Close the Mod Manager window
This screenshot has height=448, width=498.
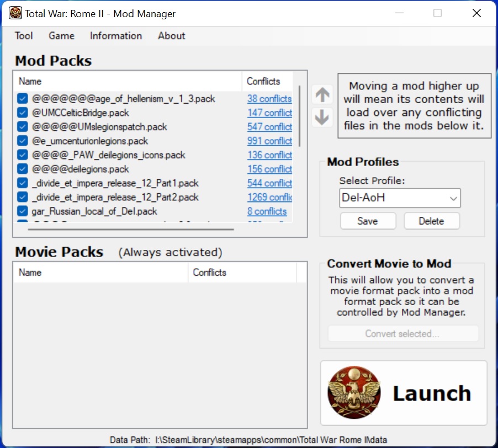tap(476, 13)
